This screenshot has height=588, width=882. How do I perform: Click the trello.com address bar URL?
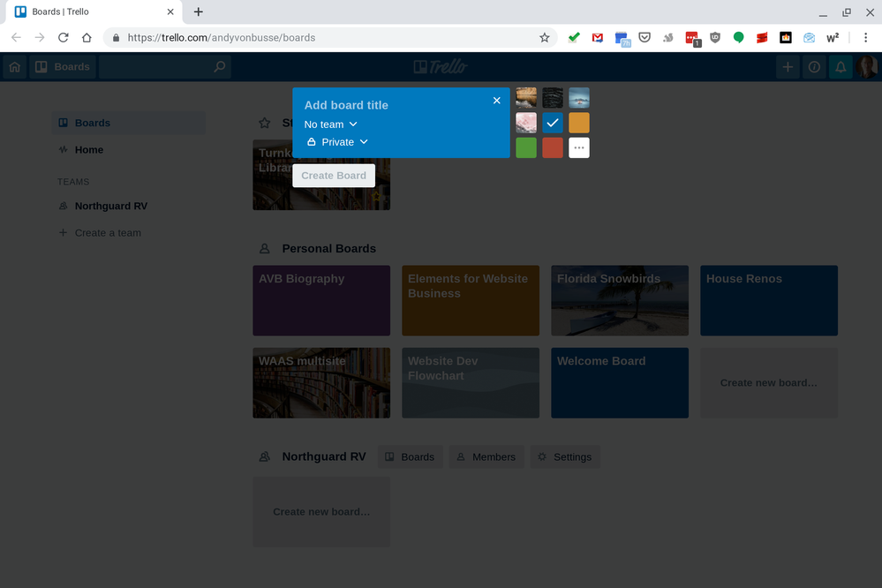221,38
